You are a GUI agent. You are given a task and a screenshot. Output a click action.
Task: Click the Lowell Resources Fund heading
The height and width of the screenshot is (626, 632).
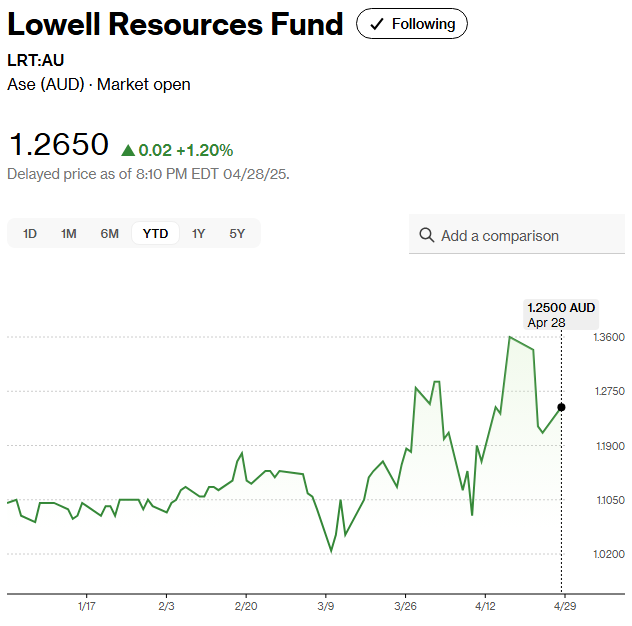[175, 24]
